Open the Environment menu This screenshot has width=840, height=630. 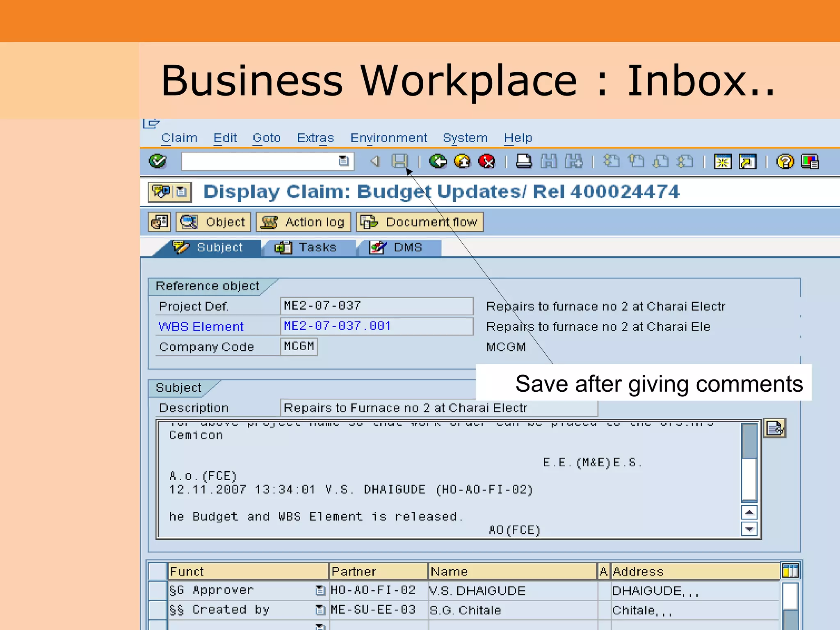click(x=388, y=138)
